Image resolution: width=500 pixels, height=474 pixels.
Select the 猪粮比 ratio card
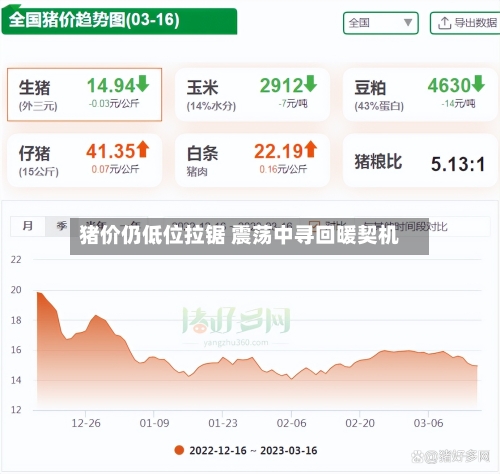[420, 160]
